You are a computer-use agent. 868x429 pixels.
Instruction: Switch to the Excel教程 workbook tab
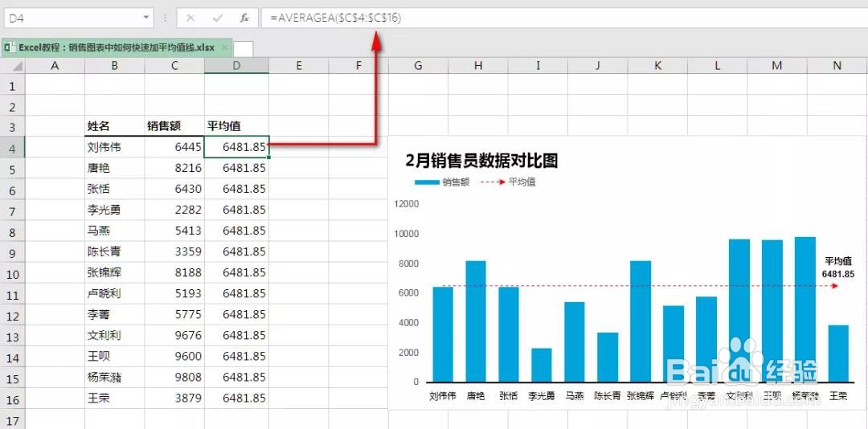tap(117, 47)
